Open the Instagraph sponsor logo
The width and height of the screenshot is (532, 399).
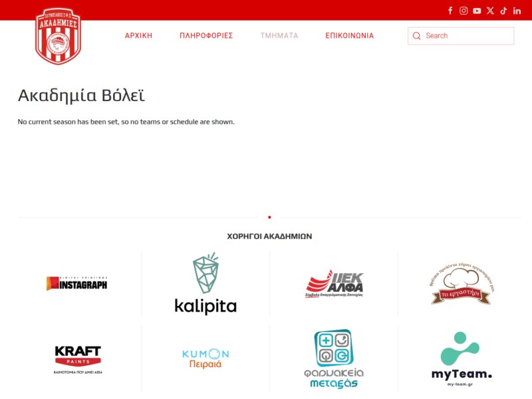click(76, 283)
